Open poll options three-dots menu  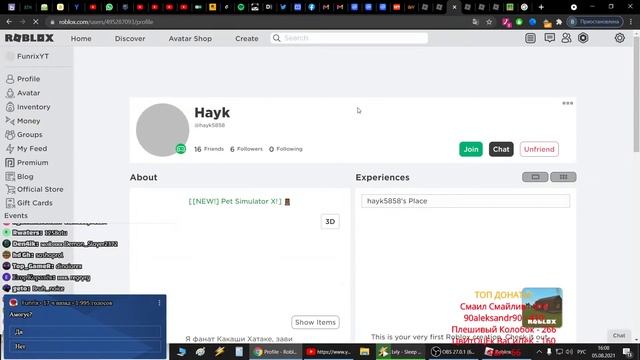(x=159, y=303)
